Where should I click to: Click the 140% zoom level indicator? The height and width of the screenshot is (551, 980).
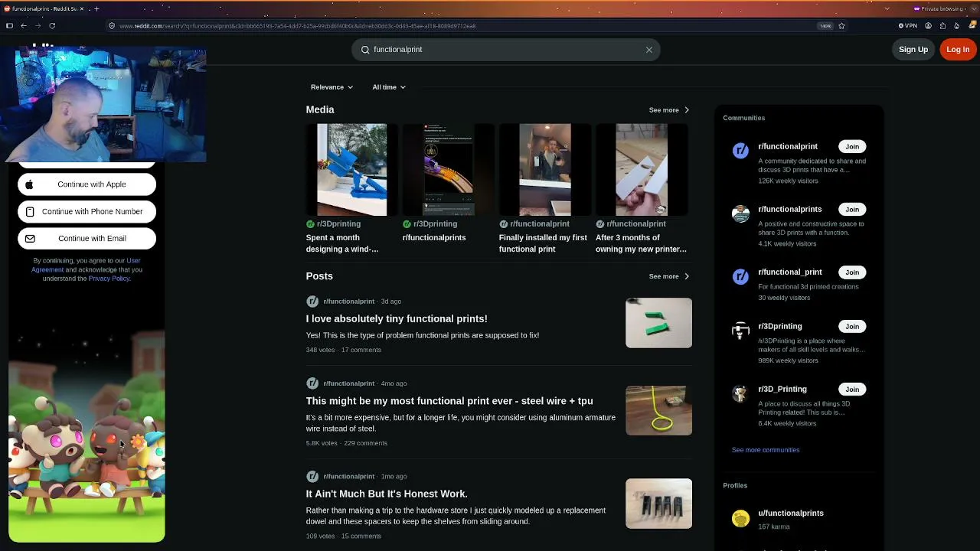pyautogui.click(x=825, y=26)
